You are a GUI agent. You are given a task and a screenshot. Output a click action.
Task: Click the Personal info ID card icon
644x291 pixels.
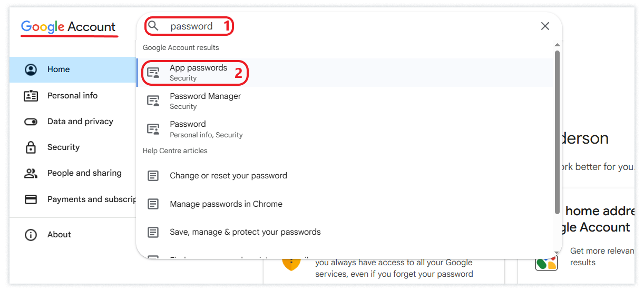click(x=31, y=96)
